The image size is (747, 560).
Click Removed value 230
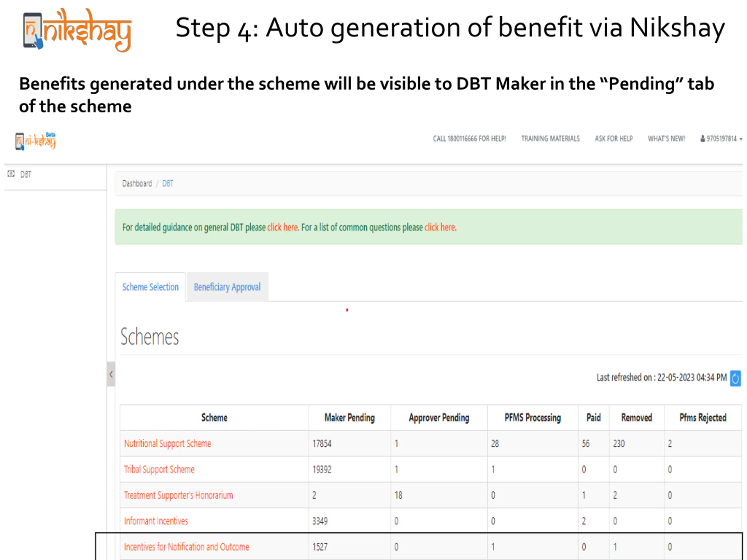point(619,444)
